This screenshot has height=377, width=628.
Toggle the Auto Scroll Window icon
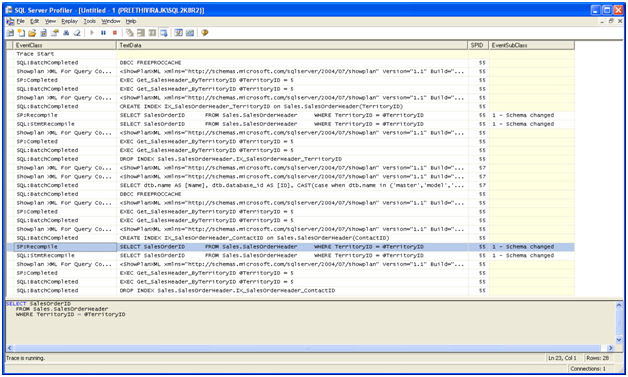pos(164,33)
